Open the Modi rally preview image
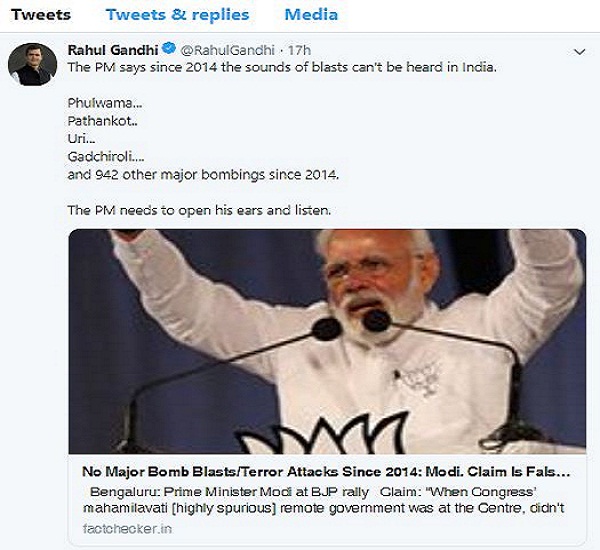The width and height of the screenshot is (600, 550). (x=327, y=341)
